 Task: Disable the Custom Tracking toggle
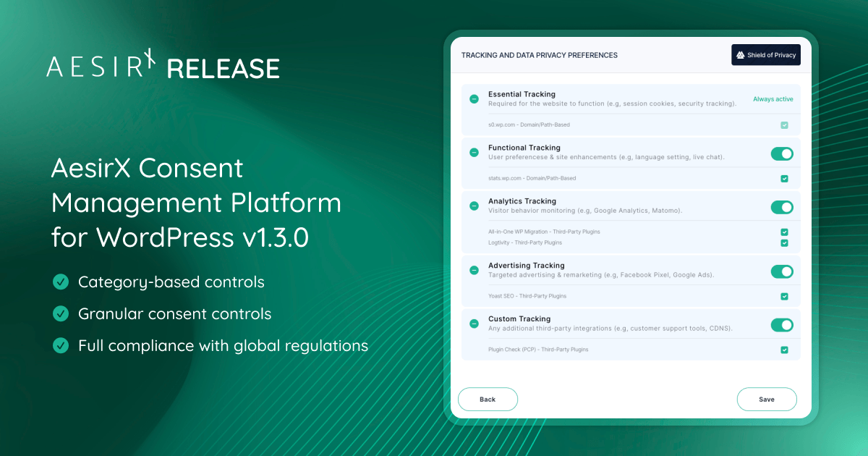pyautogui.click(x=781, y=325)
